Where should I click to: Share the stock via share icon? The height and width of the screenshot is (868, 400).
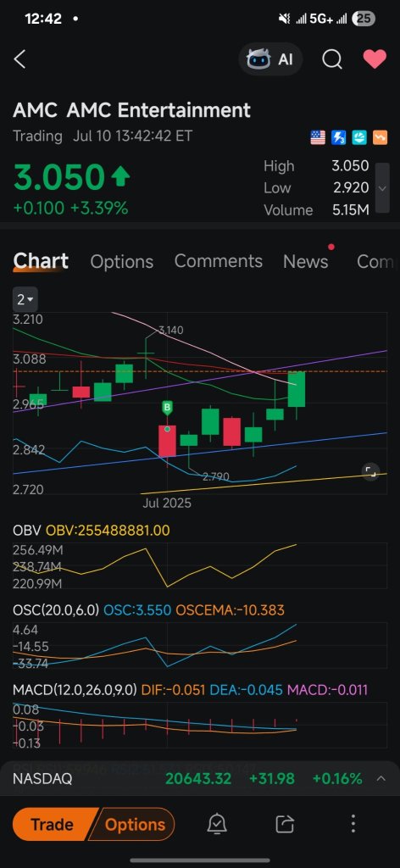point(285,824)
